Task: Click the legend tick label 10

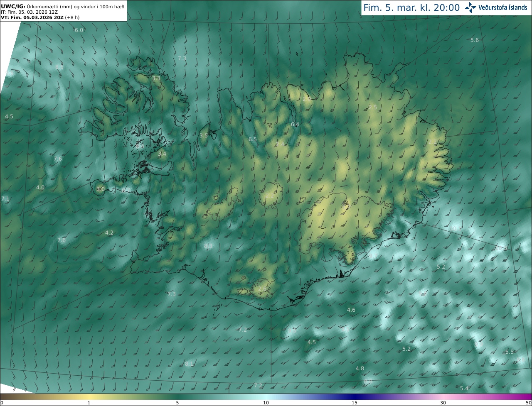Action: tap(266, 403)
